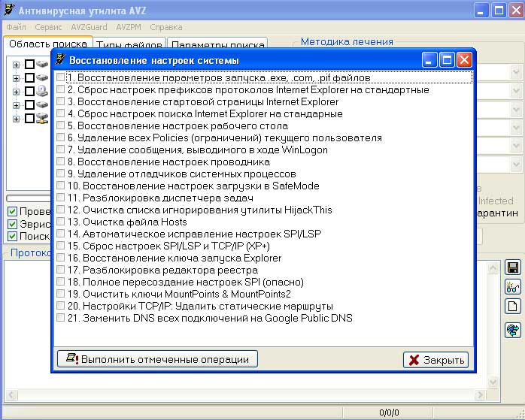Expand the fourth drive tree node
This screenshot has height=420, width=525.
(16, 105)
